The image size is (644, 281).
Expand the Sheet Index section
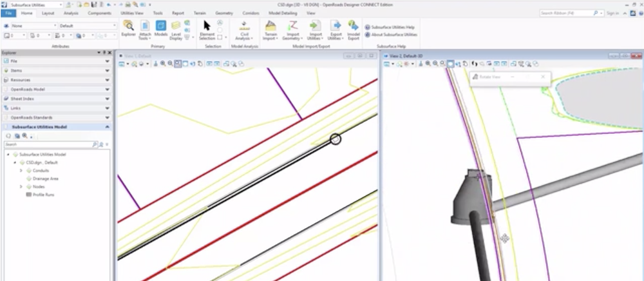tap(56, 99)
